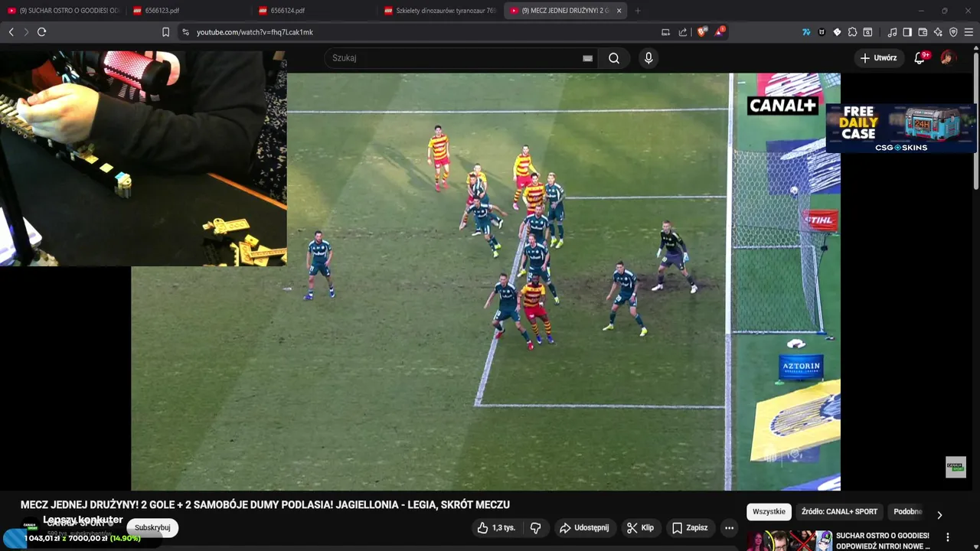Switch to the 6566124.pdf tab

point(315,11)
